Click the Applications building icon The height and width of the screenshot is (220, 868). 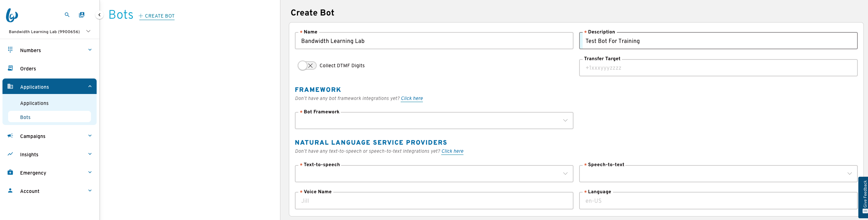pyautogui.click(x=10, y=86)
